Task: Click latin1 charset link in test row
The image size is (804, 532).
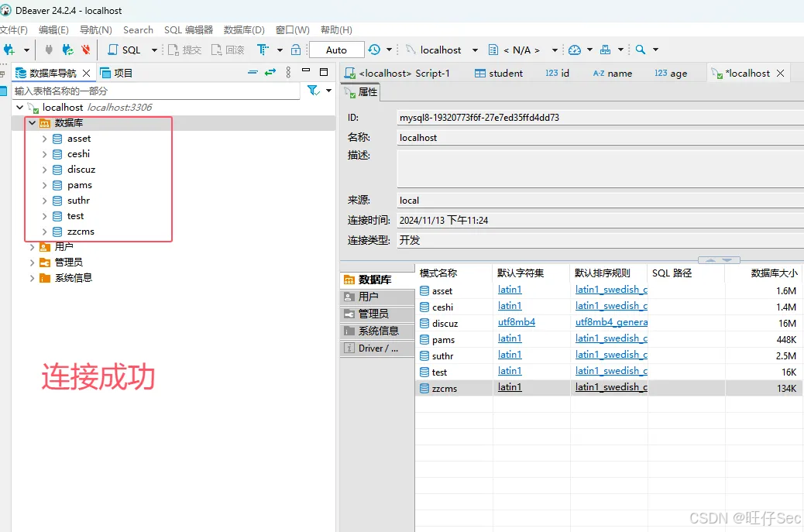Action: [x=510, y=371]
